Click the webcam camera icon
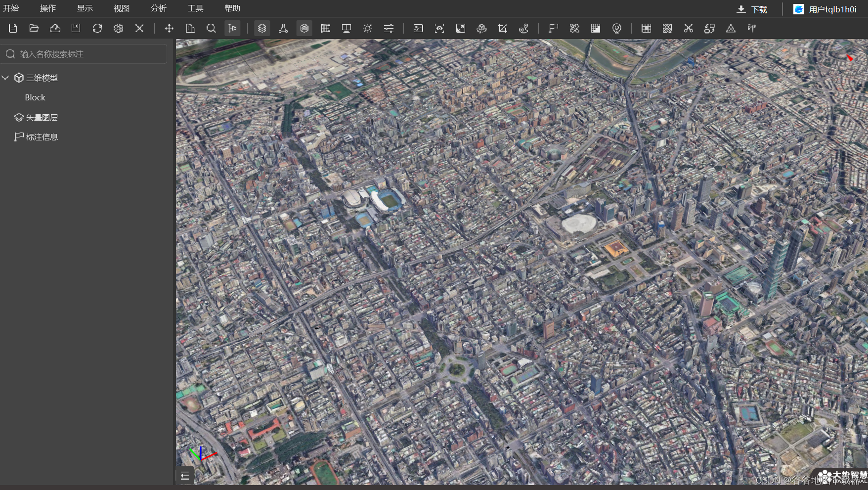 (617, 28)
